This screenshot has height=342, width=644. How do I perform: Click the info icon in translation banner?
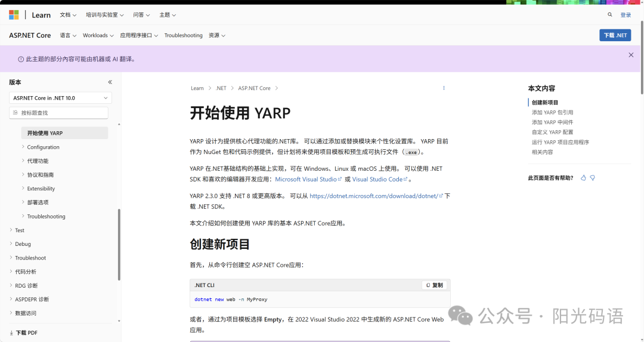[x=21, y=59]
